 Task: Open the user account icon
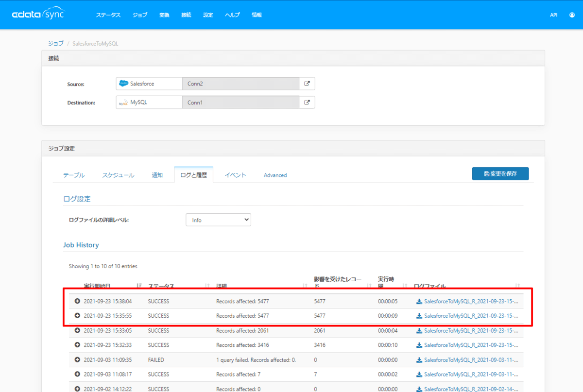[571, 15]
